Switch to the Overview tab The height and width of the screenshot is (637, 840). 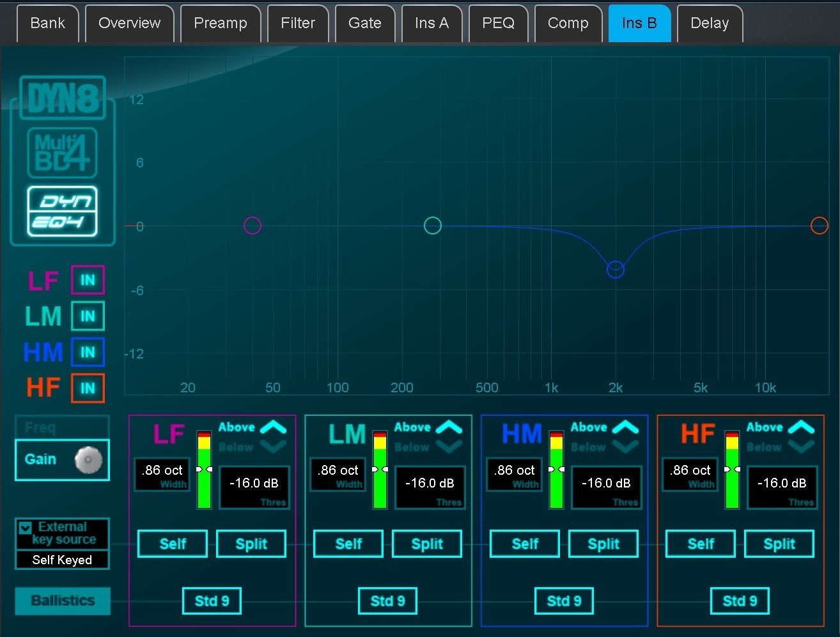pos(130,24)
